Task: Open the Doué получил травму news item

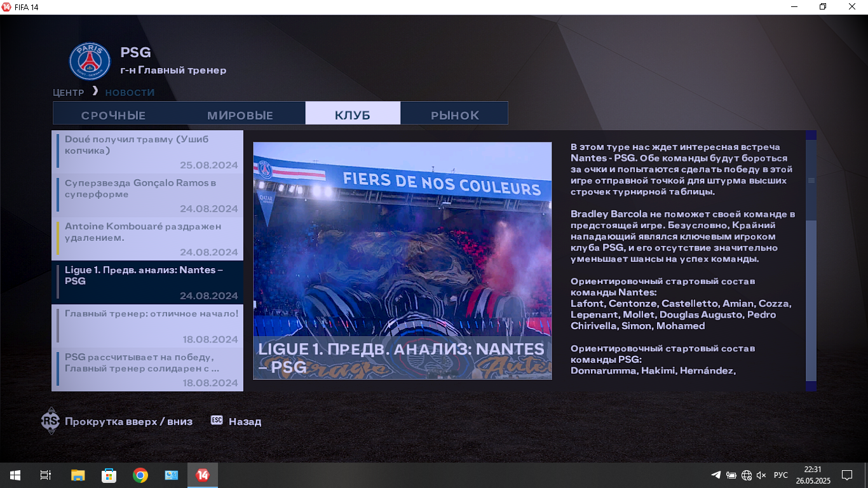Action: 147,152
